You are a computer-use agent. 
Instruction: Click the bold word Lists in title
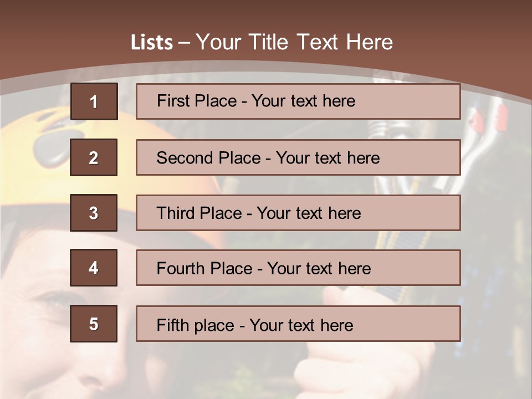152,42
